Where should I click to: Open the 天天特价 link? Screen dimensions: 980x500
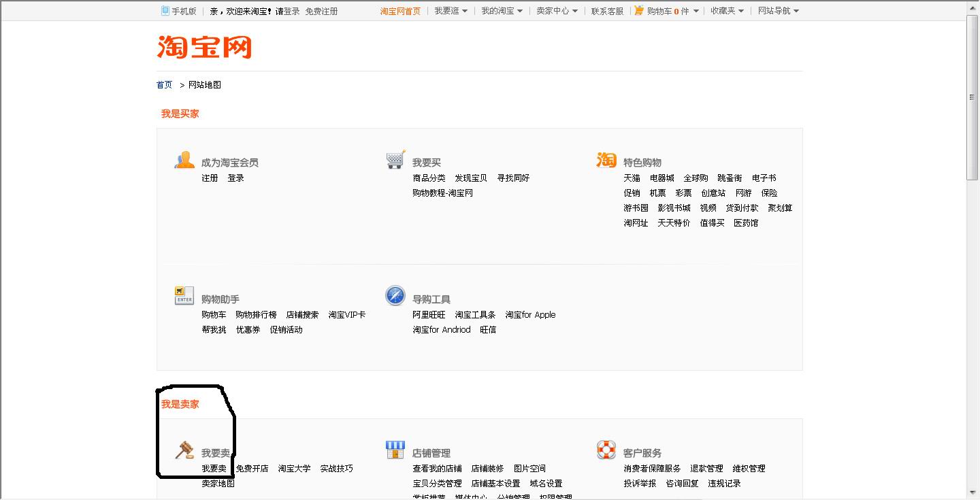[x=674, y=223]
